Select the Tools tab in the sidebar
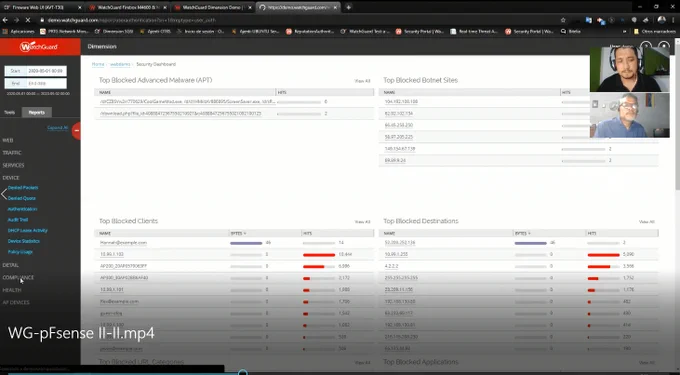Viewport: 680px width, 375px height. click(10, 112)
